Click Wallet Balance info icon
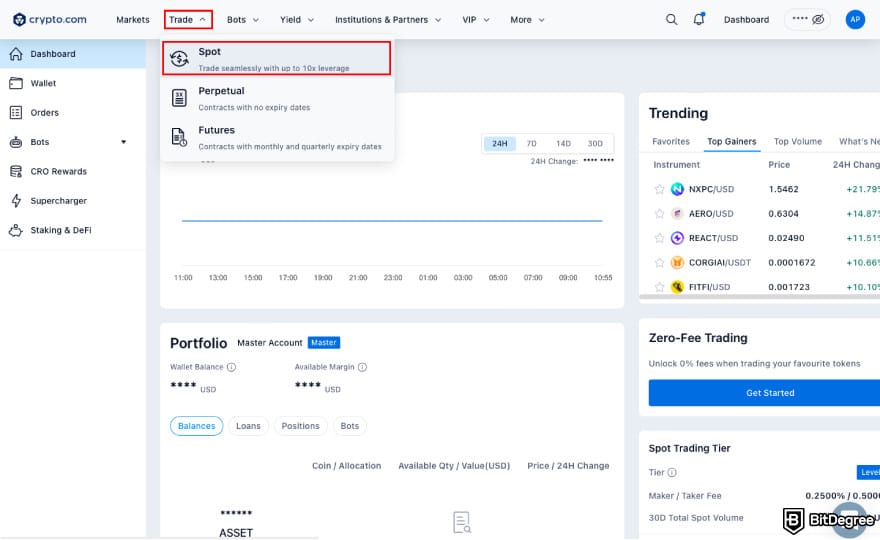880x540 pixels. [x=231, y=367]
